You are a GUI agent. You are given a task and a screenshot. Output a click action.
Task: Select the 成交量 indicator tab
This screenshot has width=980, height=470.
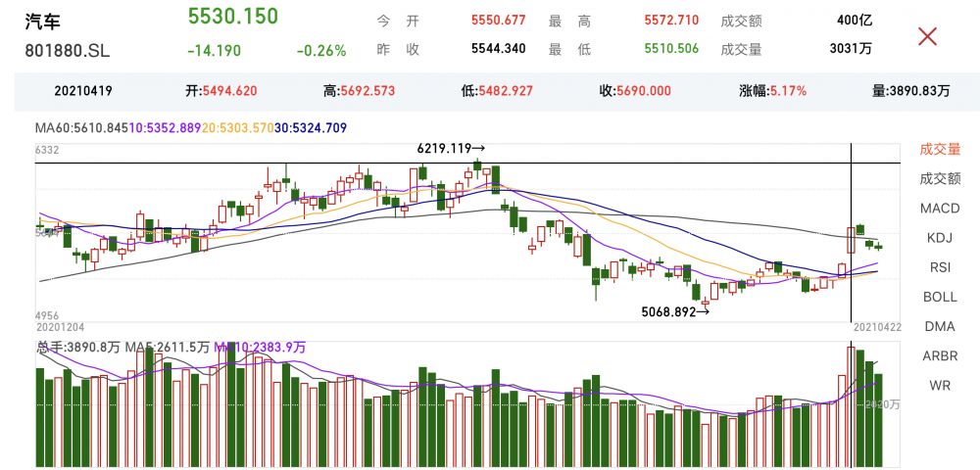pyautogui.click(x=940, y=149)
